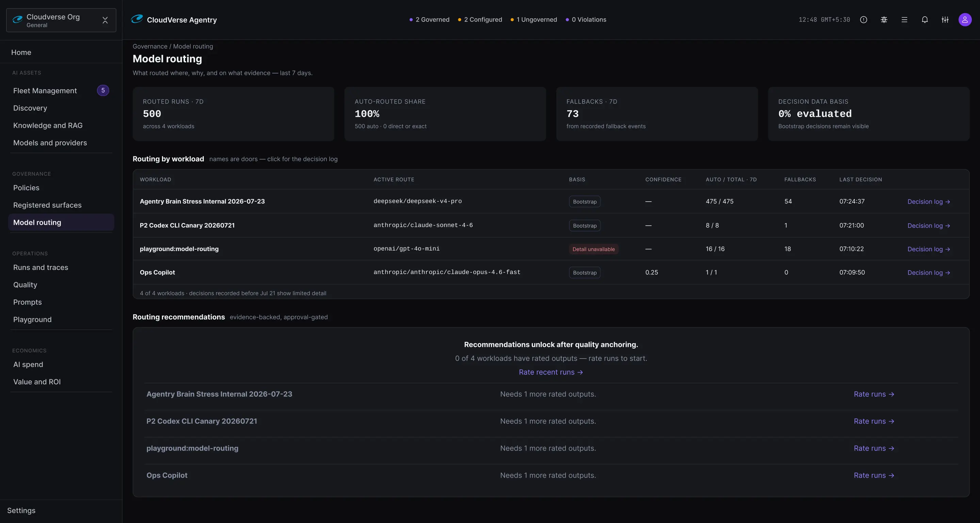980x523 pixels.
Task: Open Rate runs for playground:model-routing
Action: tap(874, 448)
